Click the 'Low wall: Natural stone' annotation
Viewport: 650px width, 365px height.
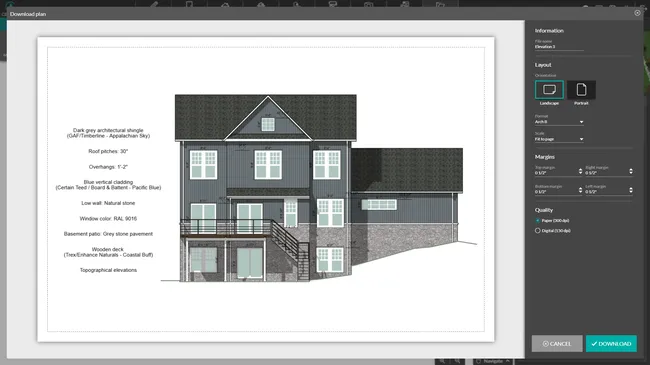108,203
